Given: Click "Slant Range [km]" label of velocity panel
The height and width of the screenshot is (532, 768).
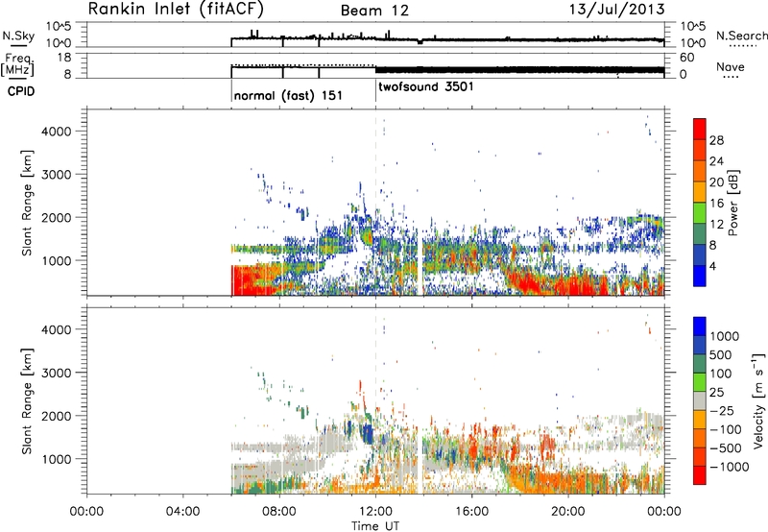Looking at the screenshot, I should coord(27,401).
